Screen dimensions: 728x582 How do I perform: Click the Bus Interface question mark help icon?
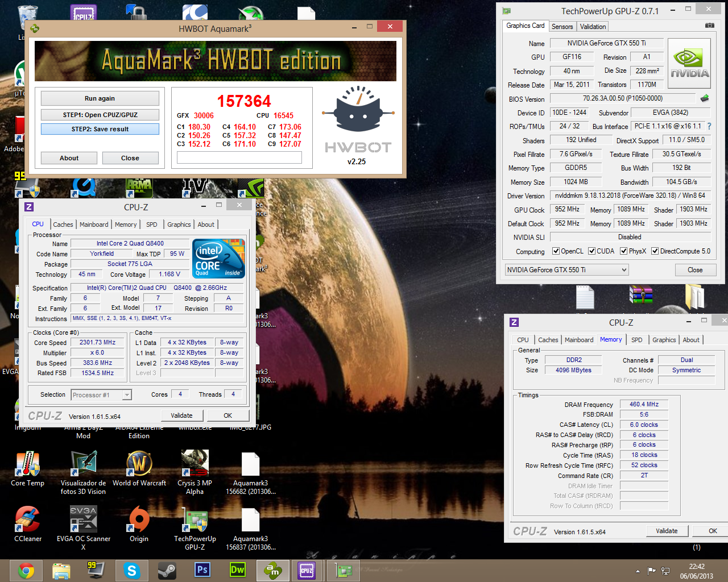point(709,126)
